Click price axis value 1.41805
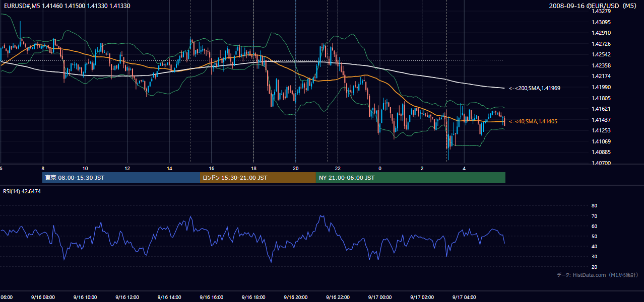 coord(601,98)
